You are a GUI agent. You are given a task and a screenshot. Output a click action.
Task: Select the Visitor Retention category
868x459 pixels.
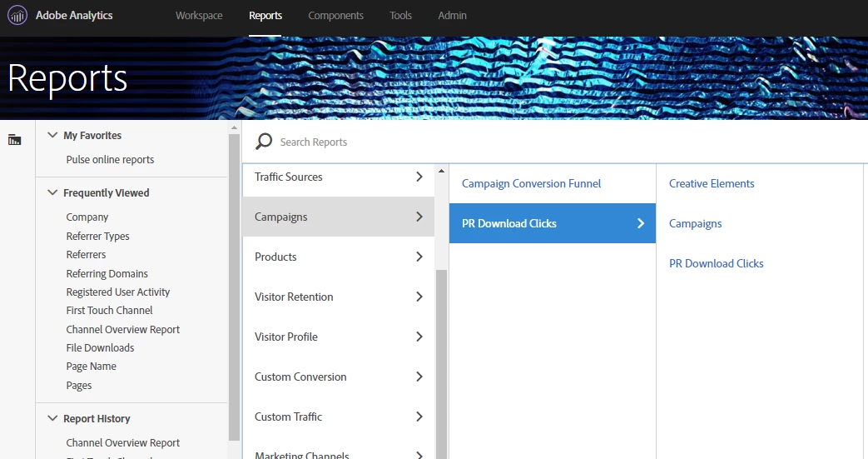[x=338, y=297]
